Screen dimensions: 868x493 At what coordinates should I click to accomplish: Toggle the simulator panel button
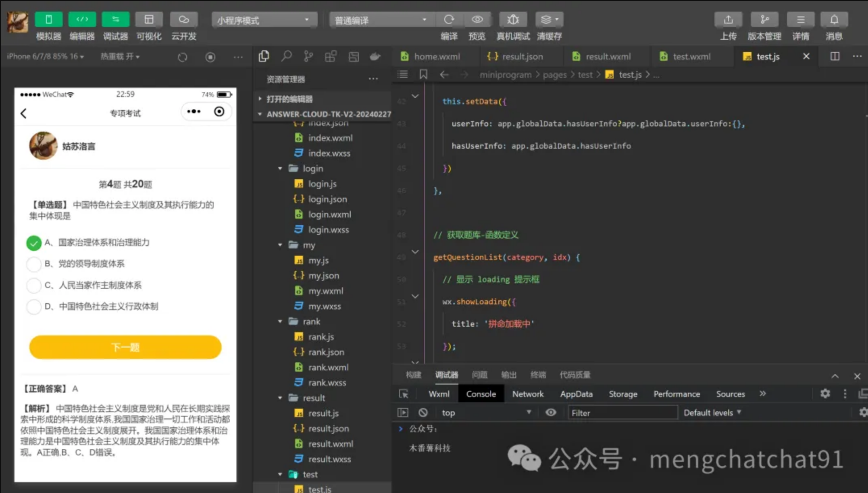coord(48,19)
